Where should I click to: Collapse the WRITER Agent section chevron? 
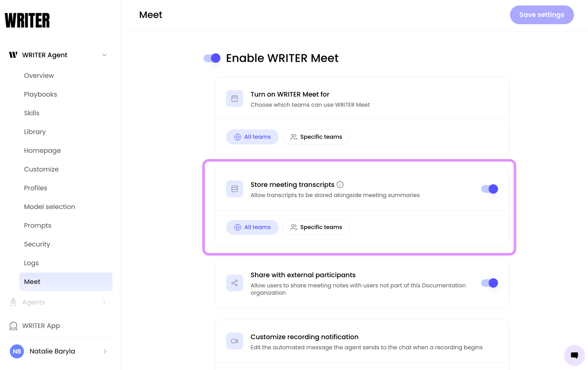(x=105, y=55)
